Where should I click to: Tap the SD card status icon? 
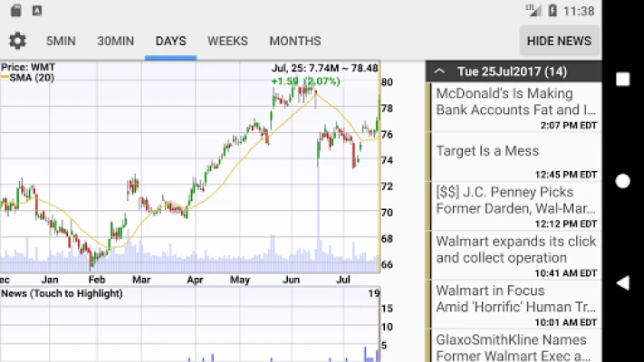point(16,11)
